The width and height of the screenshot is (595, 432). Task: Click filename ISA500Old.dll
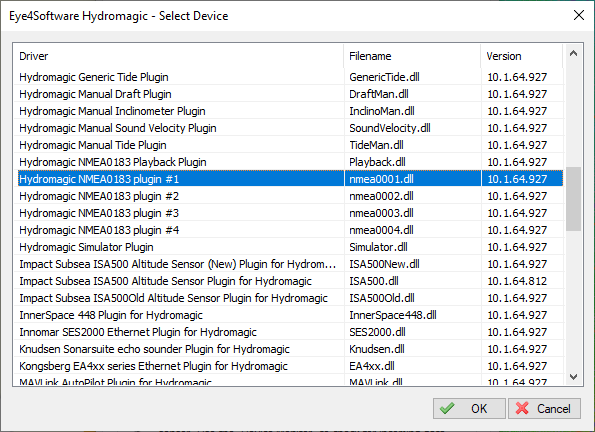pyautogui.click(x=382, y=298)
